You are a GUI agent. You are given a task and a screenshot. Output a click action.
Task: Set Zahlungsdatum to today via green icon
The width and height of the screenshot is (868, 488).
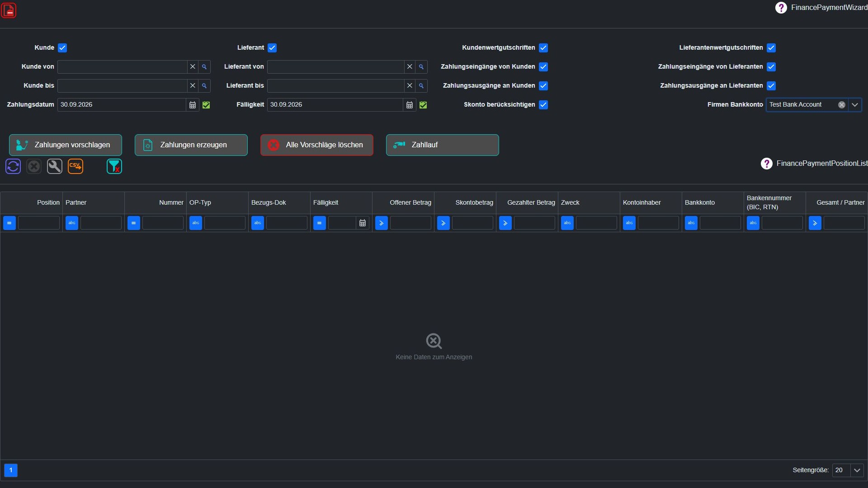206,105
